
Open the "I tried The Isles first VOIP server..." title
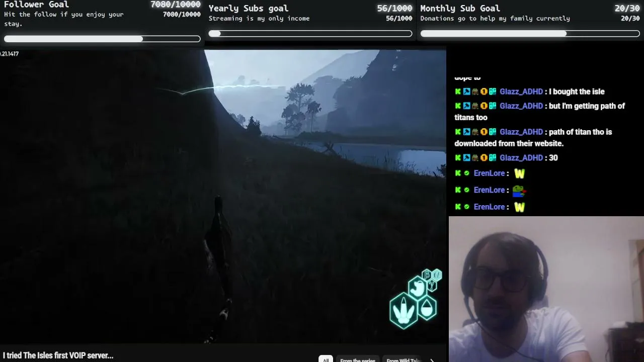pyautogui.click(x=58, y=355)
